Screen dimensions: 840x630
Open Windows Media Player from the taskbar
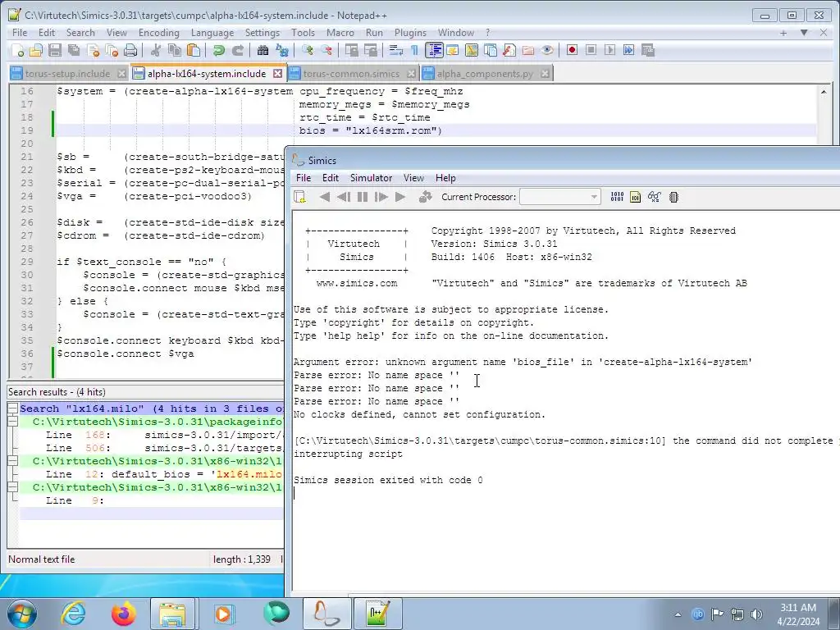(223, 614)
